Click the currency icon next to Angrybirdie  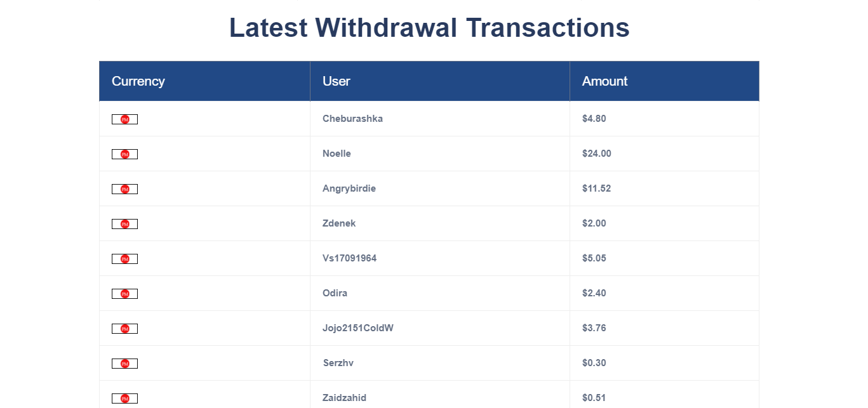pyautogui.click(x=124, y=189)
